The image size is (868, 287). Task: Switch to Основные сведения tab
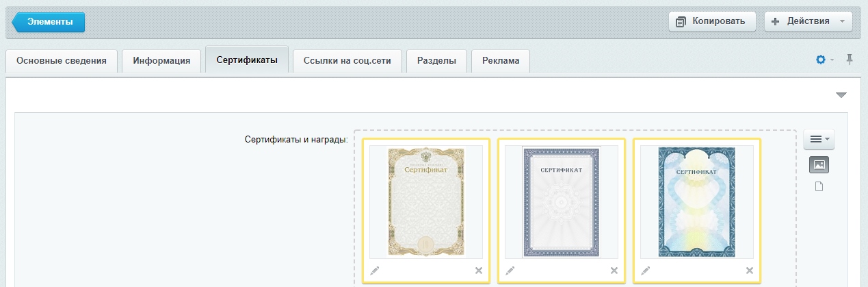(x=62, y=60)
